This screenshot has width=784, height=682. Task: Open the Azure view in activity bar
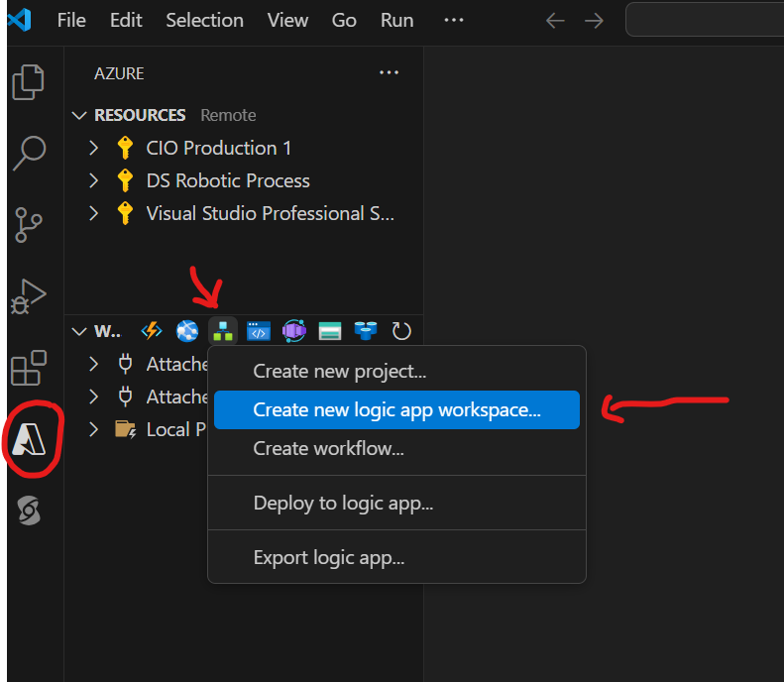click(29, 439)
